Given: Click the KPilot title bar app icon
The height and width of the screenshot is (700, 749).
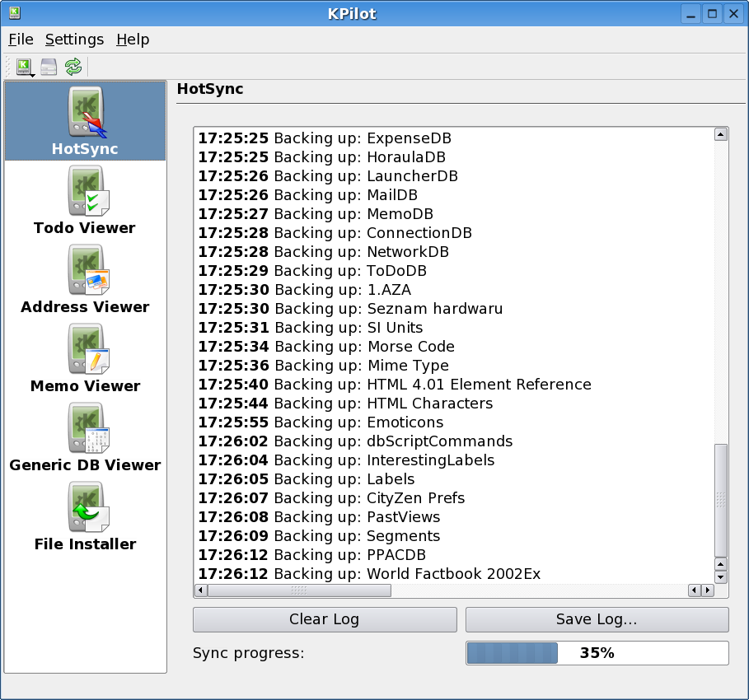Looking at the screenshot, I should (x=14, y=13).
